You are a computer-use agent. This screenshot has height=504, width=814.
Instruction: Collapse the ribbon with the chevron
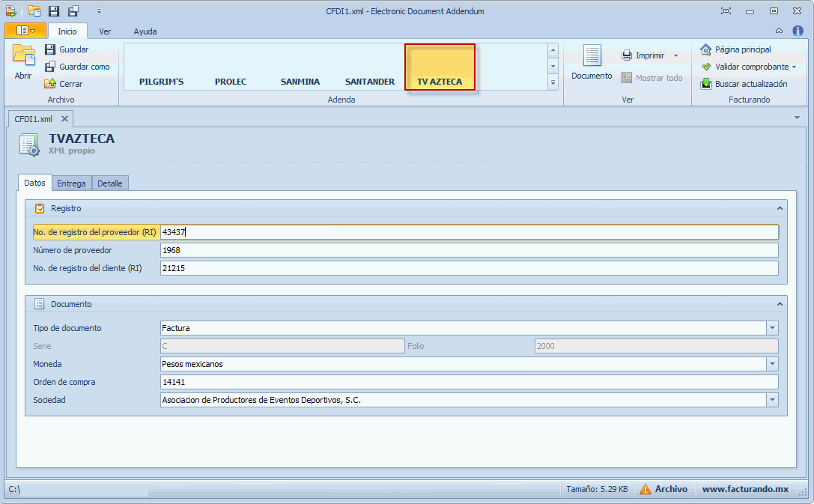tap(780, 31)
